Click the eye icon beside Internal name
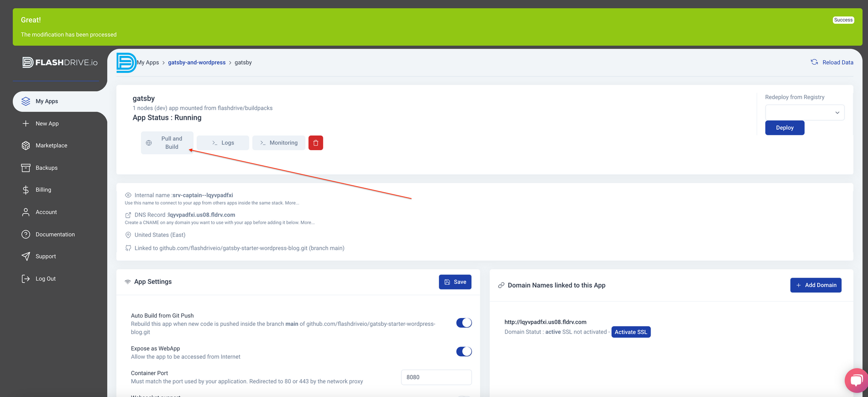 click(128, 195)
